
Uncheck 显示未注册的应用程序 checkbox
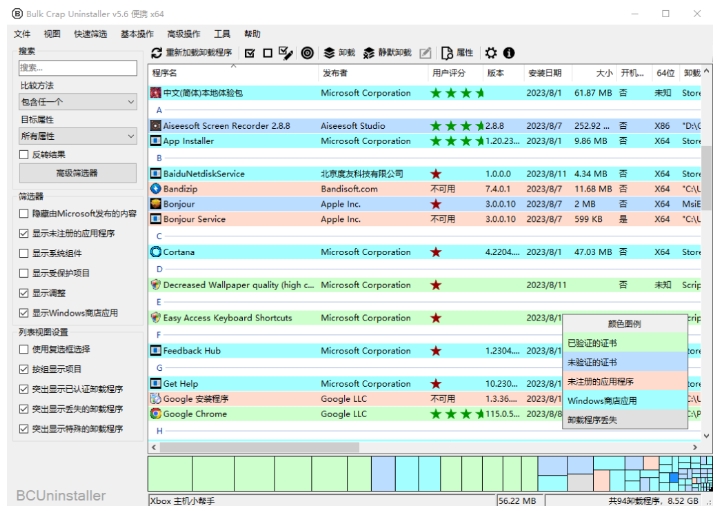24,234
